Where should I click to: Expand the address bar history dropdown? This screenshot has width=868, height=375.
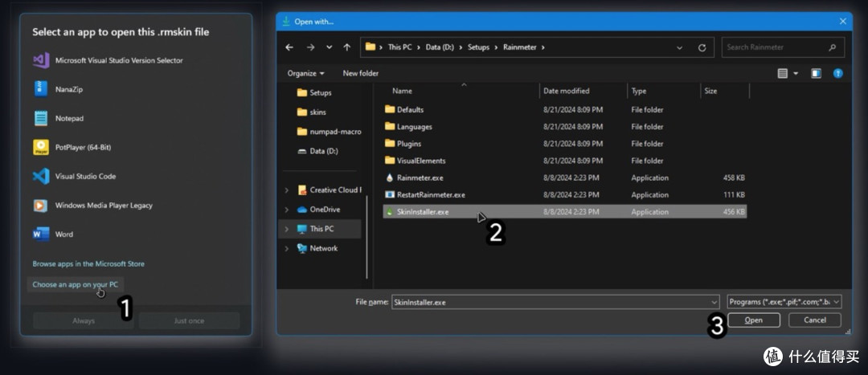coord(680,47)
